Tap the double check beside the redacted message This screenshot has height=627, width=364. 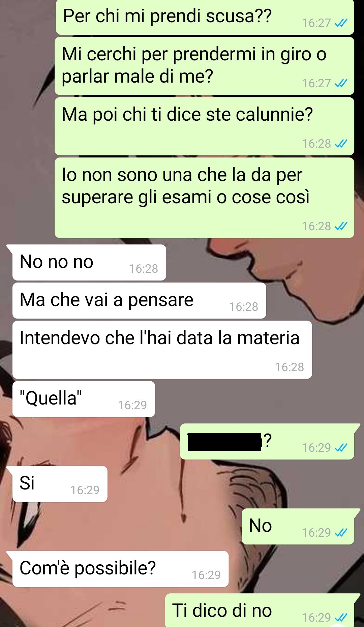pyautogui.click(x=341, y=447)
